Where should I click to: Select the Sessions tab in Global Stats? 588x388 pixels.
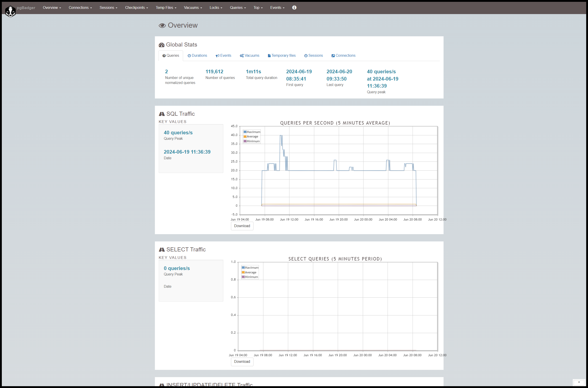tap(313, 55)
